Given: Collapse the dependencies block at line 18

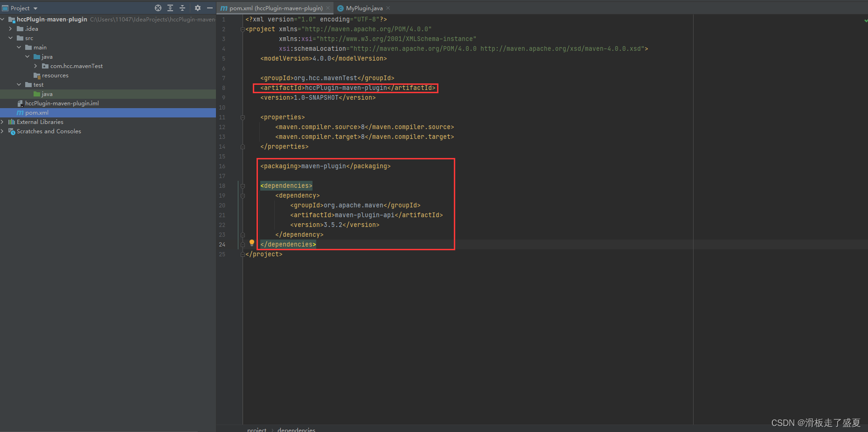Looking at the screenshot, I should pyautogui.click(x=242, y=185).
